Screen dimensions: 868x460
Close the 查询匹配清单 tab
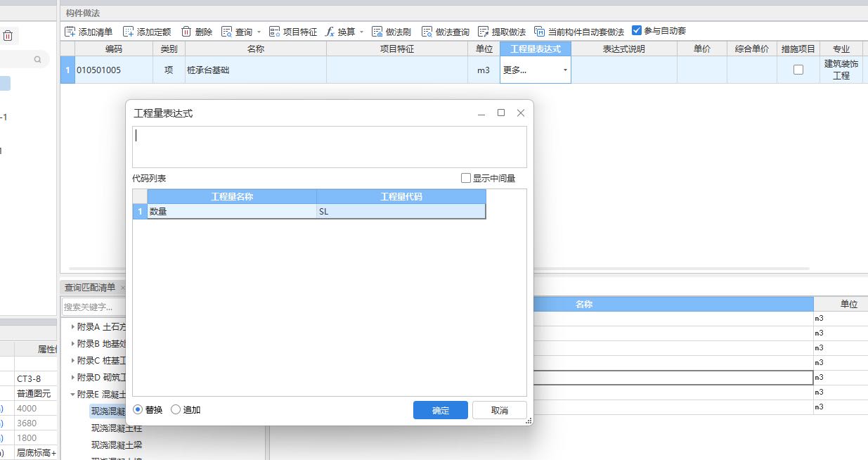click(x=122, y=288)
